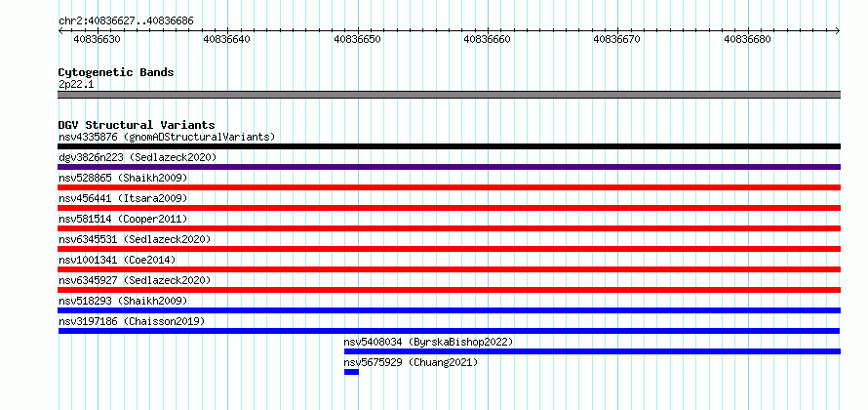
Task: Click ruler position 40836660
Action: point(487,39)
